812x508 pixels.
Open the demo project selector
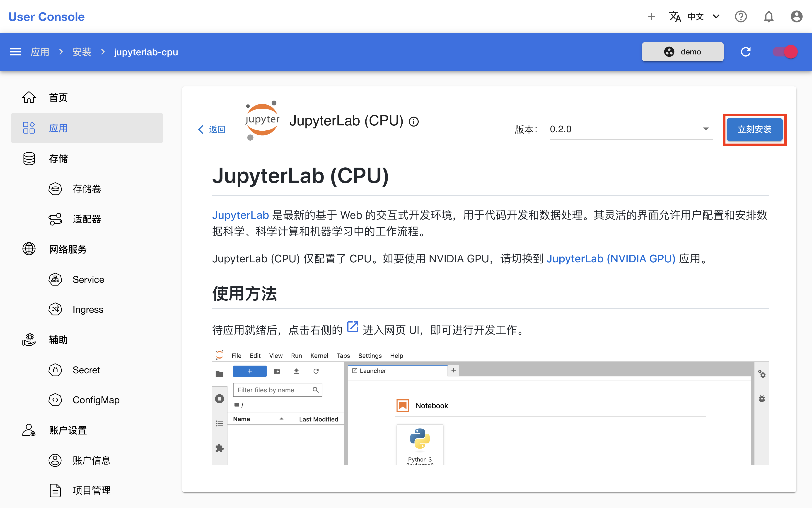point(682,52)
